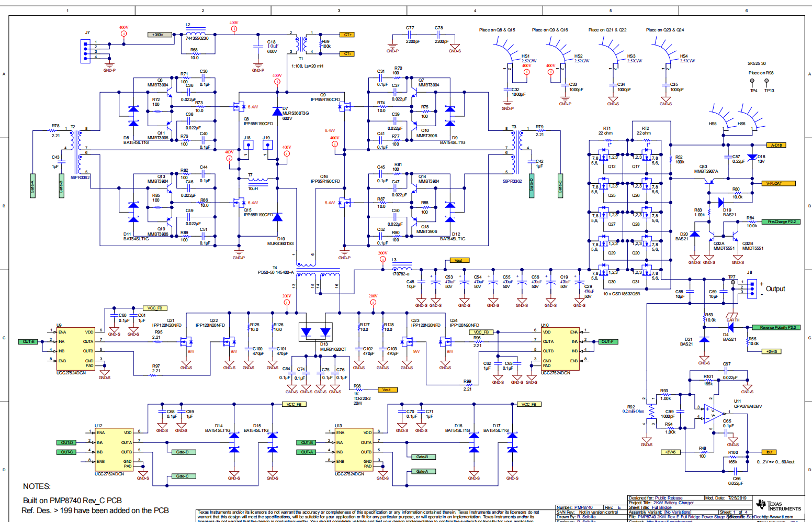Select the TP4 test point
This screenshot has height=522, width=812.
pyautogui.click(x=752, y=82)
